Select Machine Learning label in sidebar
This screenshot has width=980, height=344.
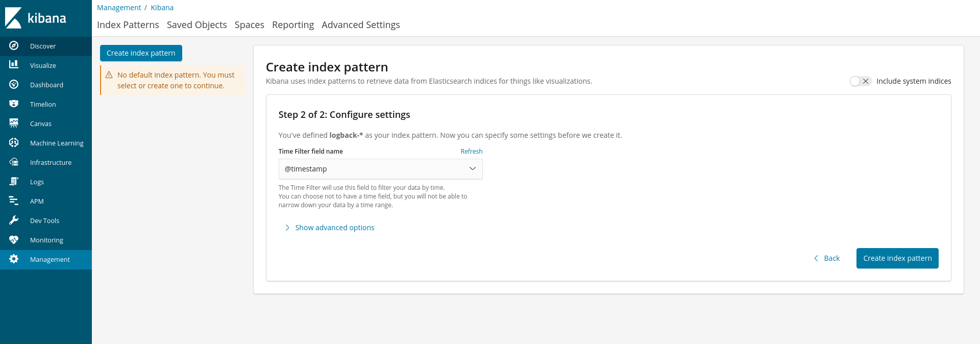point(57,143)
